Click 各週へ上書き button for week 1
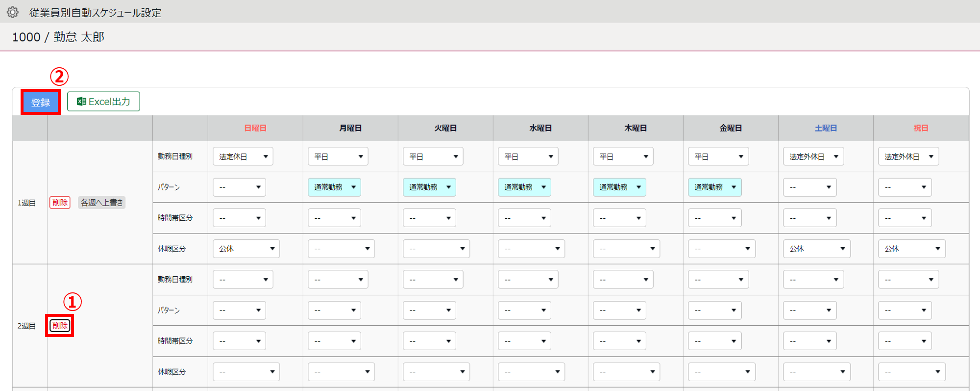The height and width of the screenshot is (391, 980). 102,203
